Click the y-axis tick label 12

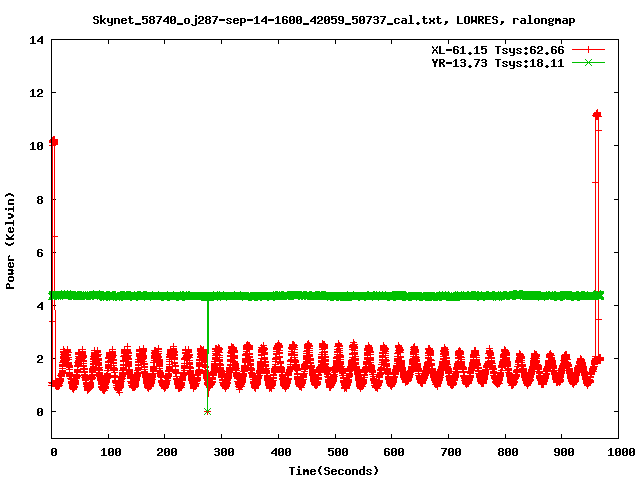point(36,93)
